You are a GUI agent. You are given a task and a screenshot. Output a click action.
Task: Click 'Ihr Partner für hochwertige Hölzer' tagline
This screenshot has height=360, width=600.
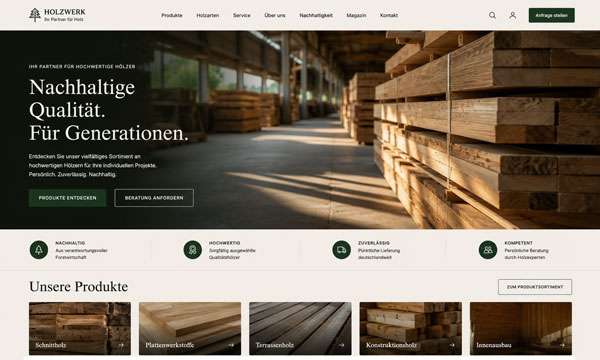[x=82, y=67]
